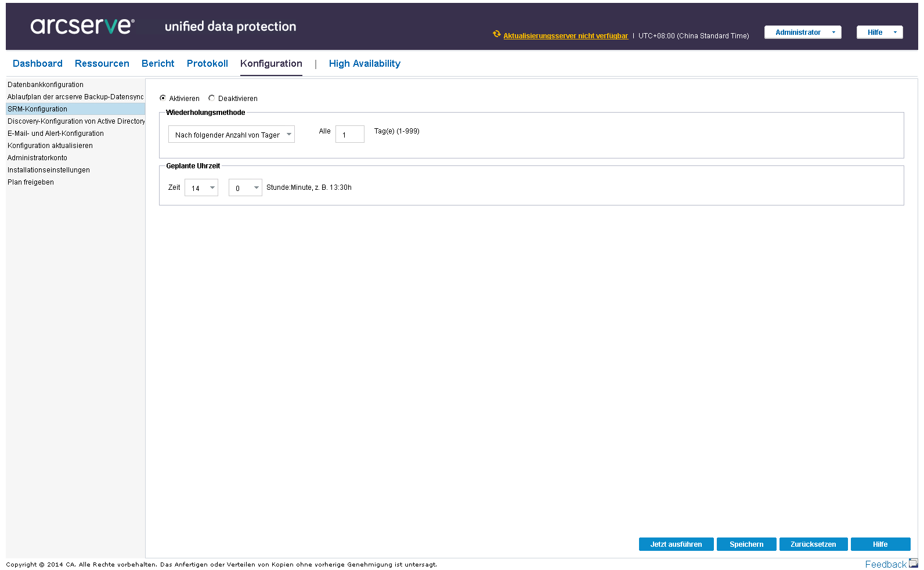Click the Tag(e) (1-999) label
924x570 pixels.
click(397, 131)
